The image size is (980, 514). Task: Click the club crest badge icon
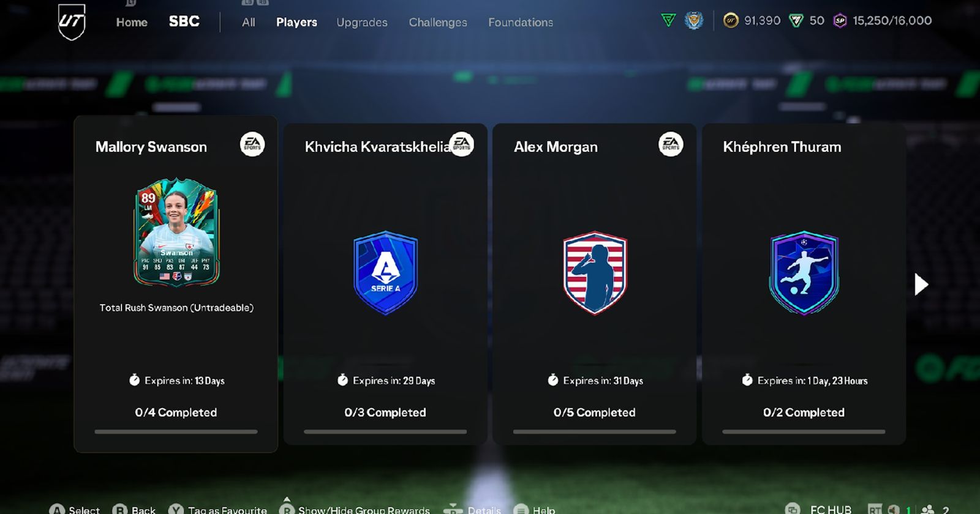(x=694, y=21)
